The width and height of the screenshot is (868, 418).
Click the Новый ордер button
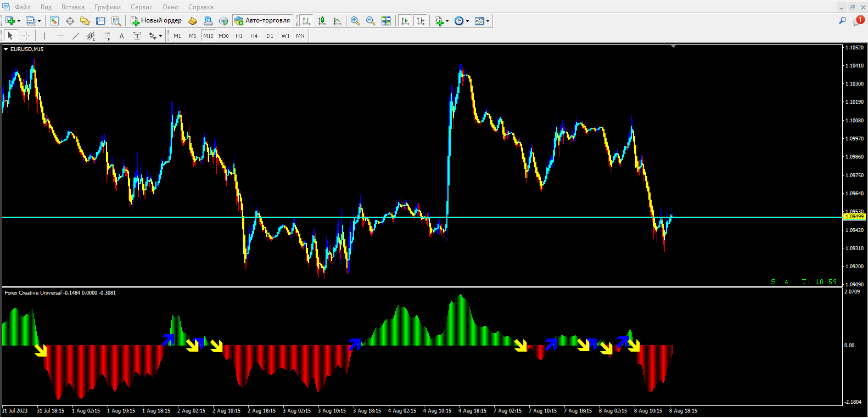coord(156,21)
